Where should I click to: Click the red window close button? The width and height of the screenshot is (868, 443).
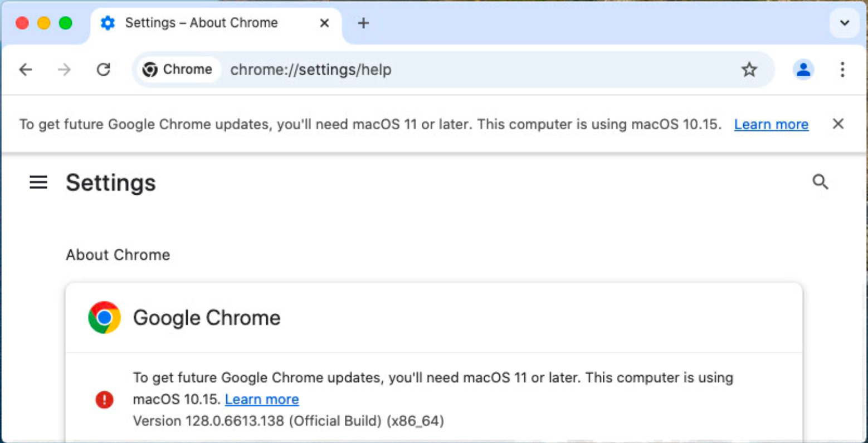click(x=22, y=23)
